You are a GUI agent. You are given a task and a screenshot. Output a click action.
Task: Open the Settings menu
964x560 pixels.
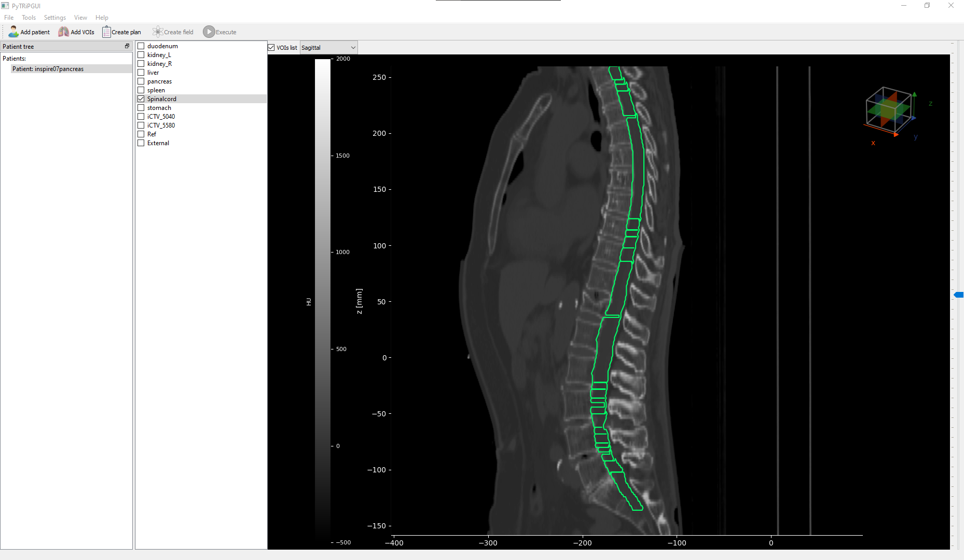click(x=54, y=17)
